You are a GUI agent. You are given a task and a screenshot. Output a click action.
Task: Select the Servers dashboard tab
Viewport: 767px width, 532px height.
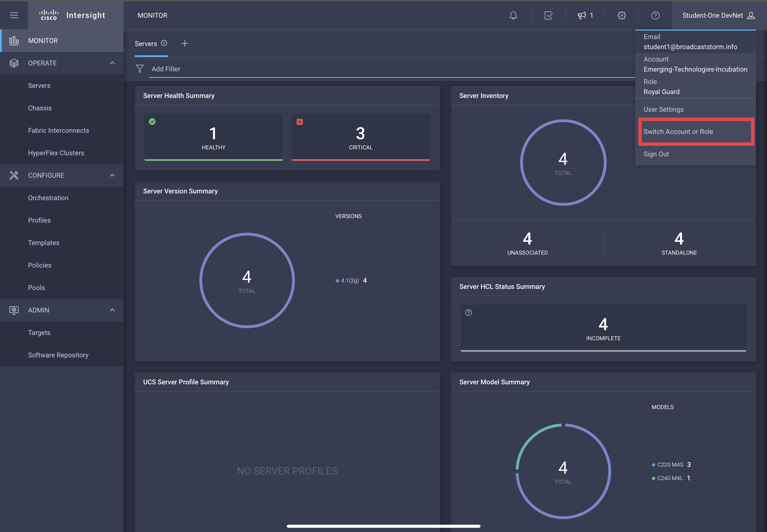tap(146, 44)
